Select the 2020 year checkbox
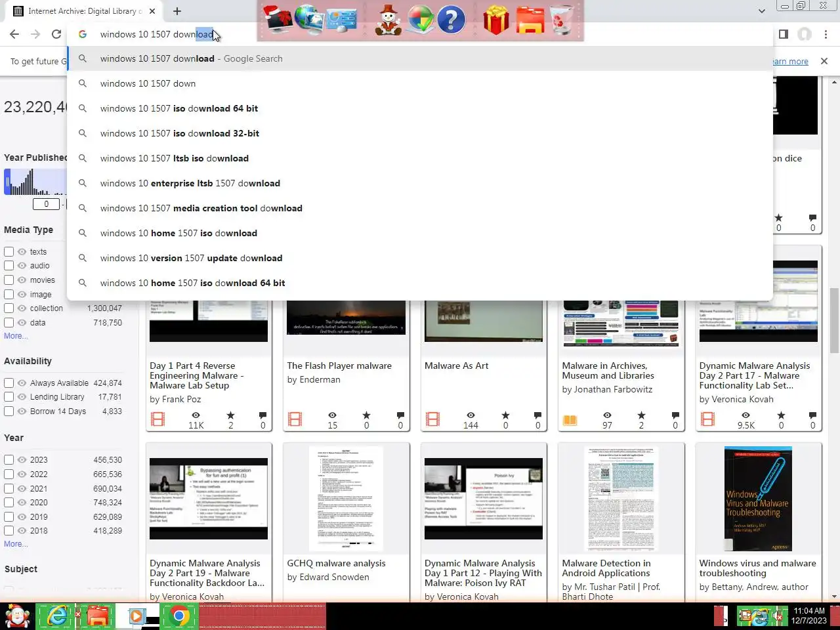Image resolution: width=840 pixels, height=630 pixels. [9, 503]
